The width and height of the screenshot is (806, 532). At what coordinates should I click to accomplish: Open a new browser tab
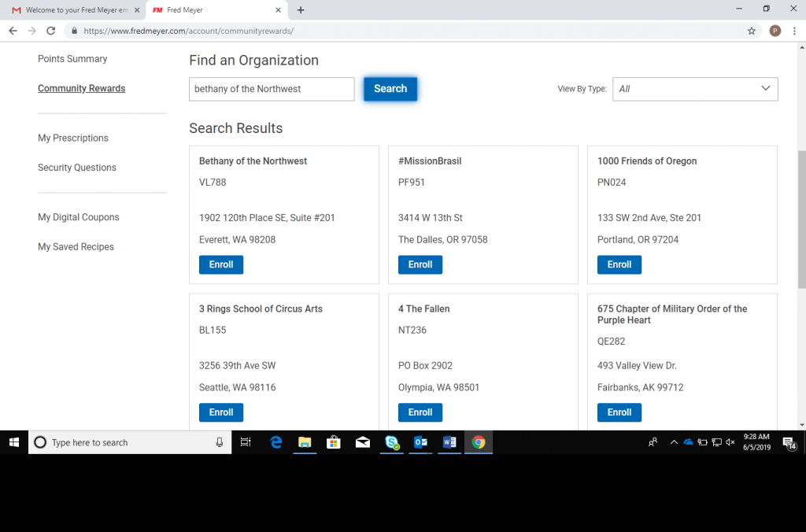301,10
